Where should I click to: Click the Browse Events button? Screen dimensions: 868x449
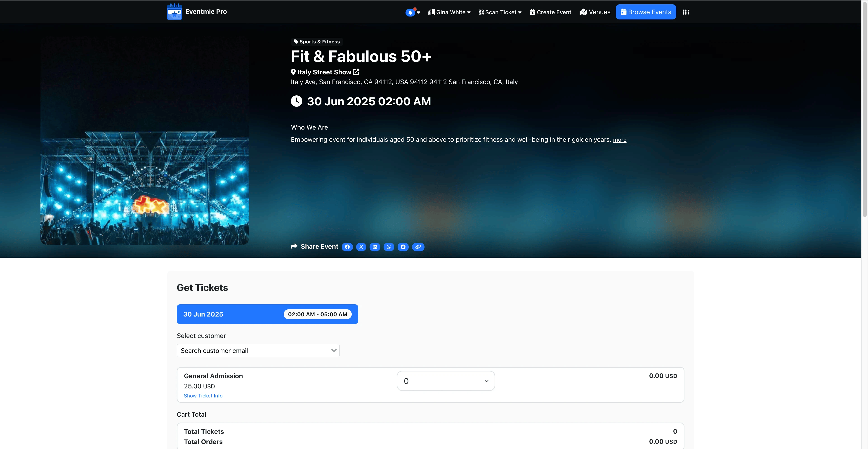pos(646,12)
